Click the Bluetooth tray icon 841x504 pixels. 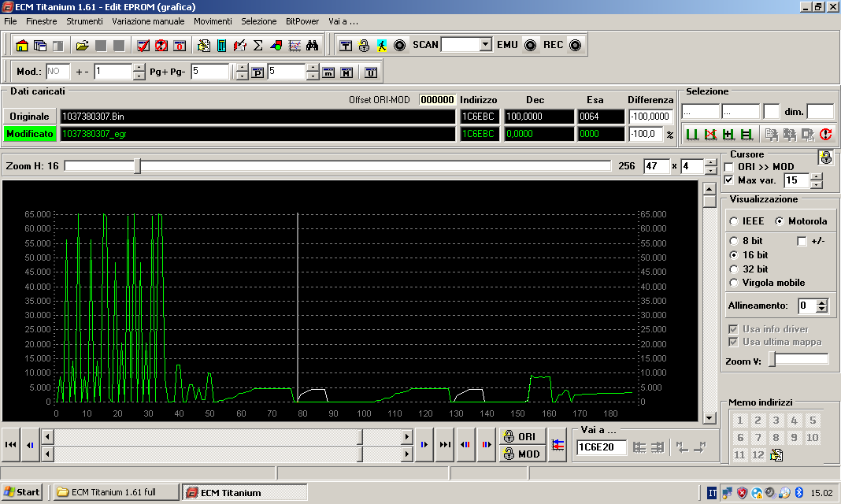pyautogui.click(x=798, y=493)
